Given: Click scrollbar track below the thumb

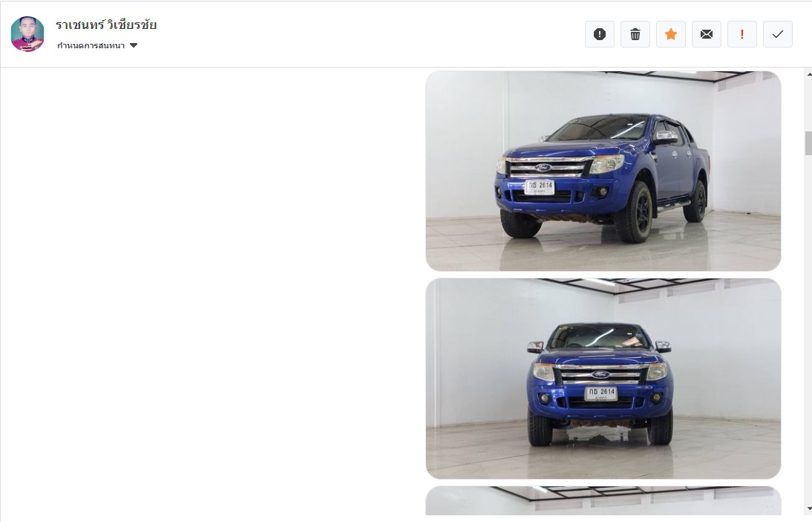Looking at the screenshot, I should [808, 330].
